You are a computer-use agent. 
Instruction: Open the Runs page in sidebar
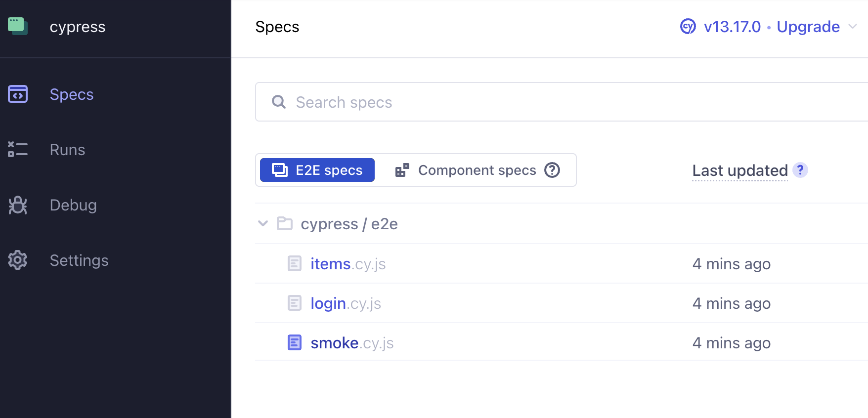pos(68,150)
